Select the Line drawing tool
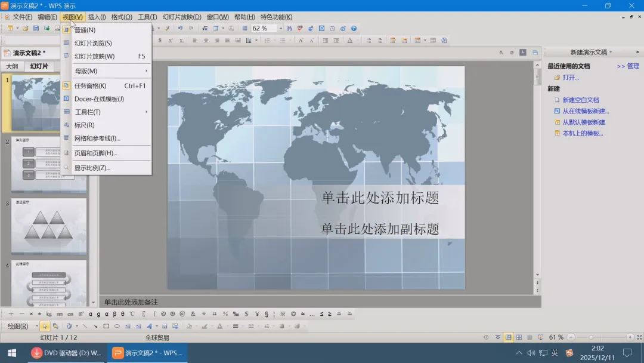 click(85, 326)
